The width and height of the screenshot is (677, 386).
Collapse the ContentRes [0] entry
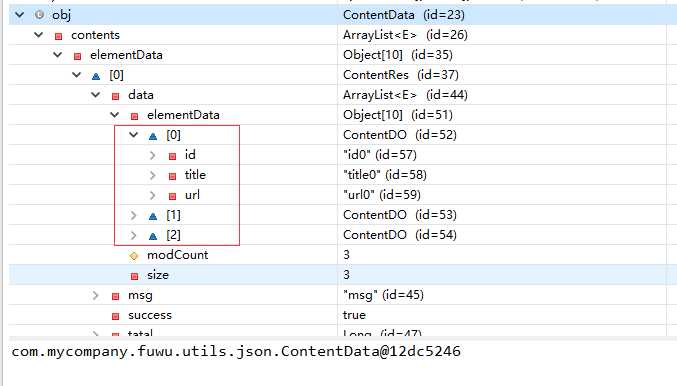pos(76,75)
